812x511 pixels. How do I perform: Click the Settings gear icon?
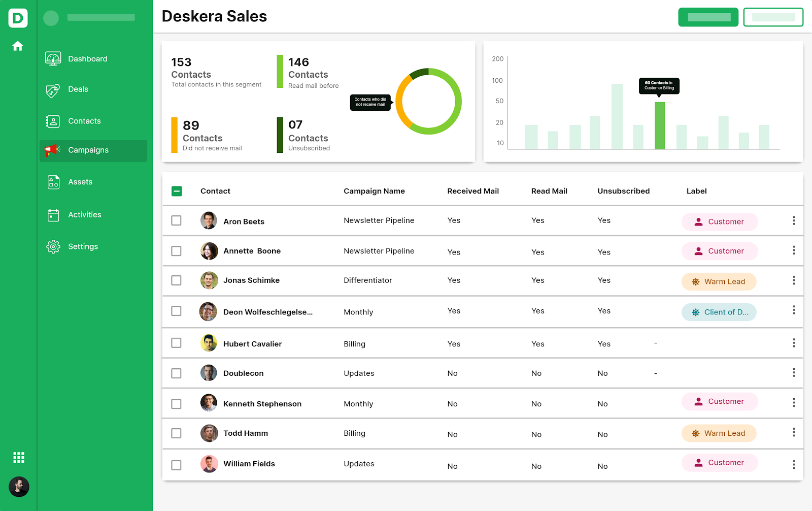point(53,246)
